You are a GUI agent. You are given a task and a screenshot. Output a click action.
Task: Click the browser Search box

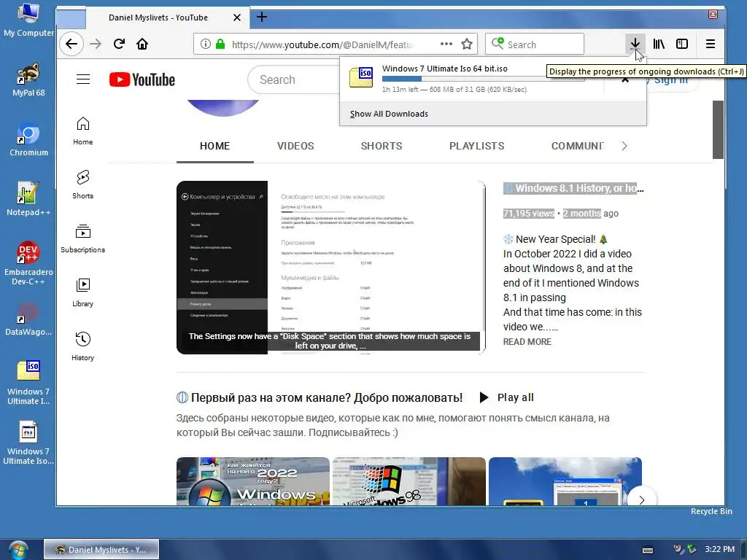[535, 44]
